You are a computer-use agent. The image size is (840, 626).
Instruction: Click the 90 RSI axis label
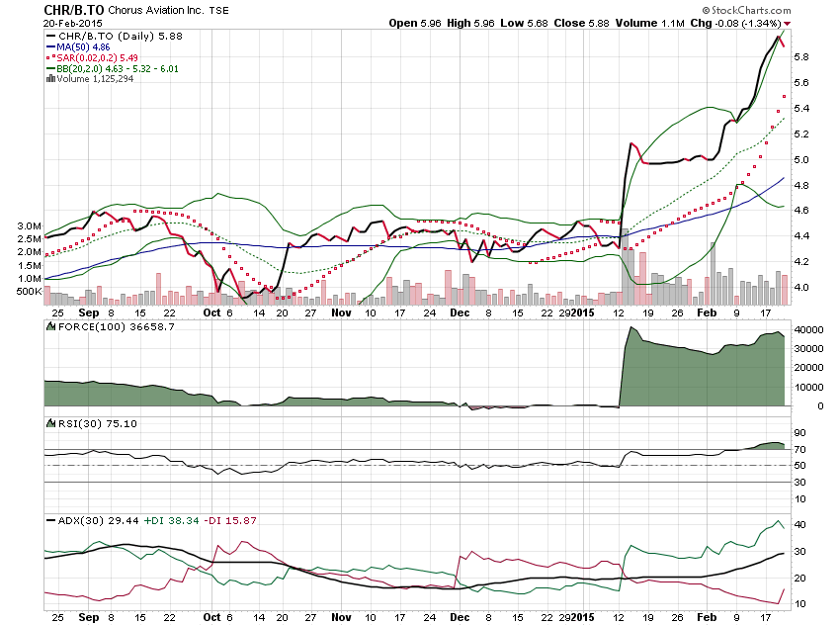800,433
